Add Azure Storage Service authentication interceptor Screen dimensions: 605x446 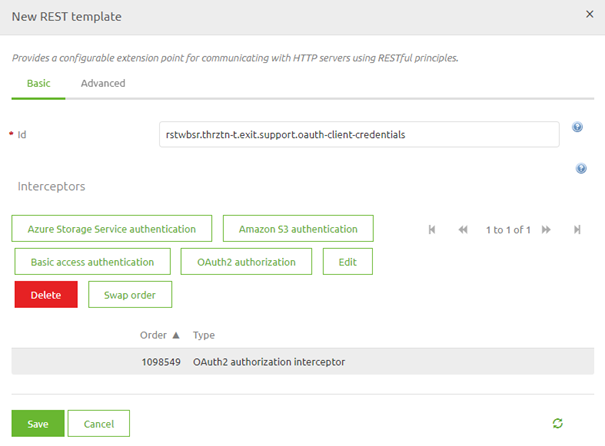click(x=112, y=229)
